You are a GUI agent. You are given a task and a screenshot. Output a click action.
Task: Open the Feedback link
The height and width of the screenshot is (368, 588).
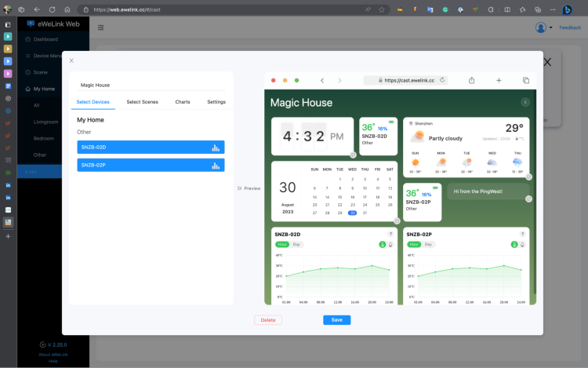570,27
